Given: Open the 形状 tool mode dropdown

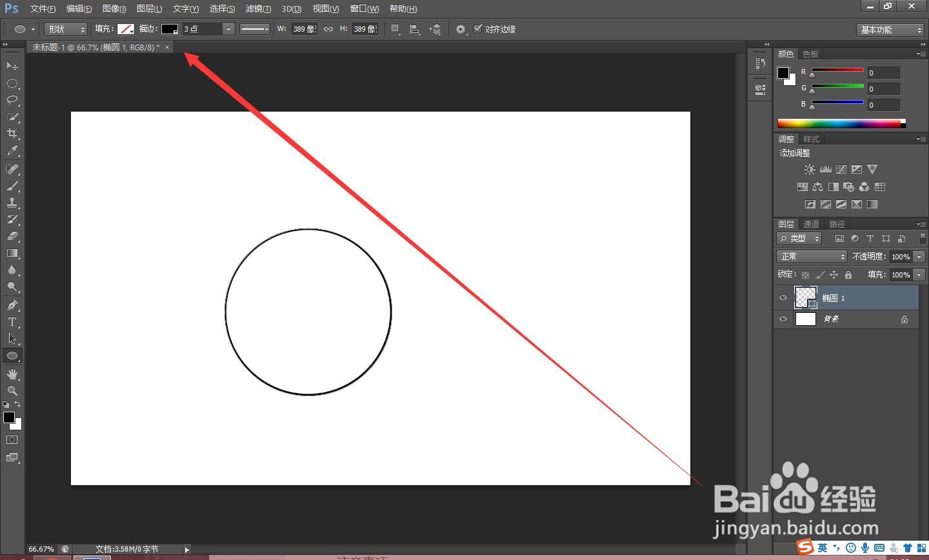Looking at the screenshot, I should point(66,29).
